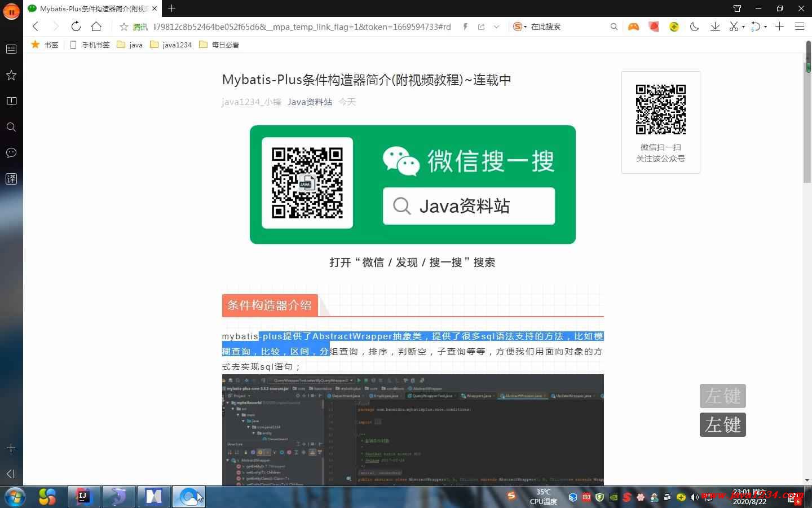Go back with the browser back arrow

coord(36,26)
